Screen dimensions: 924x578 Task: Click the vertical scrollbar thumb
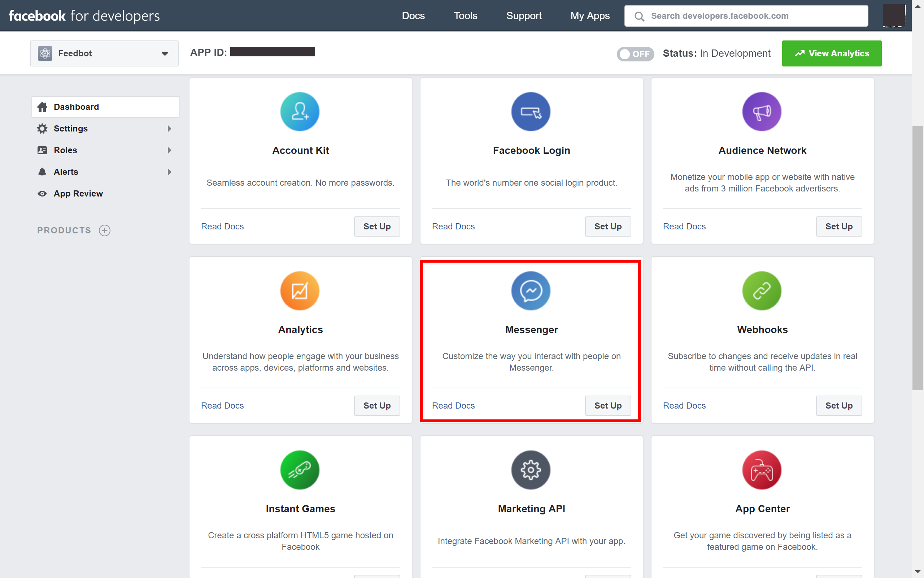(918, 258)
